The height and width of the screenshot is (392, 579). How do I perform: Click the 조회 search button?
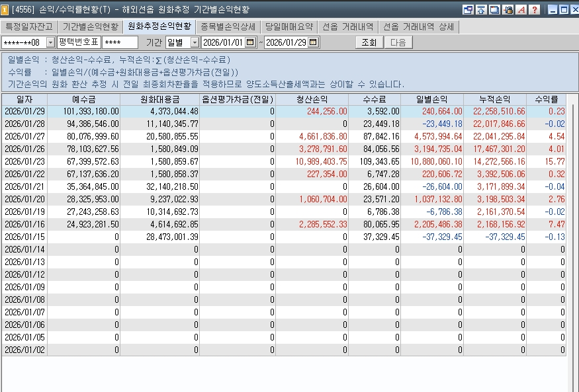click(369, 42)
